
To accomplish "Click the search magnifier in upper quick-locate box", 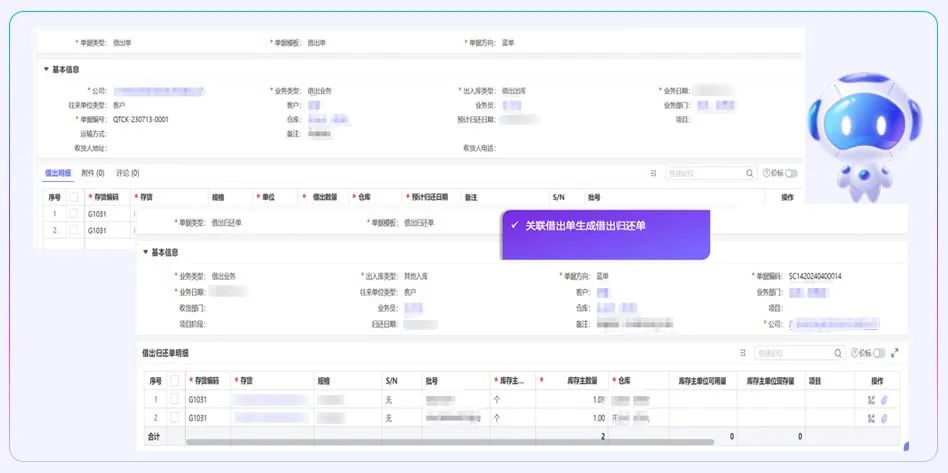I will point(749,173).
